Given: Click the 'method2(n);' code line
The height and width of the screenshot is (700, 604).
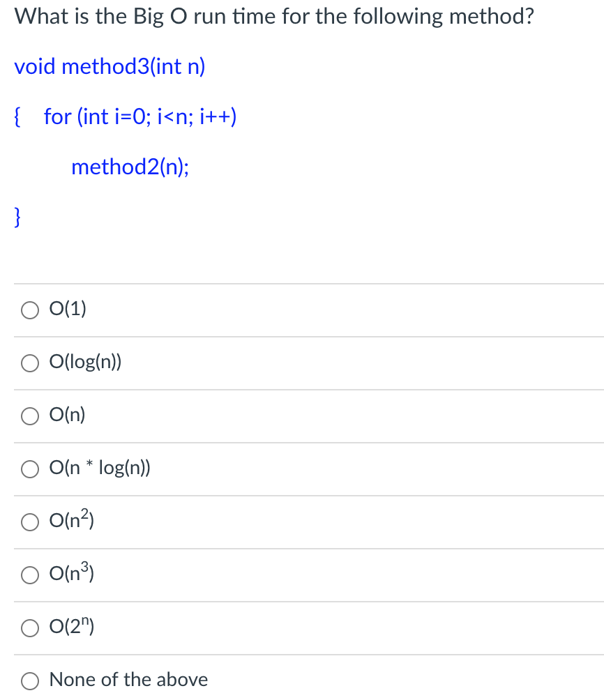Looking at the screenshot, I should click(130, 167).
